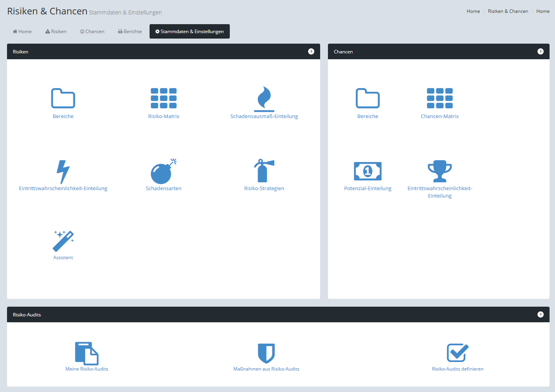555x392 pixels.
Task: Show help for the Risiko-Audits panel
Action: click(x=540, y=314)
